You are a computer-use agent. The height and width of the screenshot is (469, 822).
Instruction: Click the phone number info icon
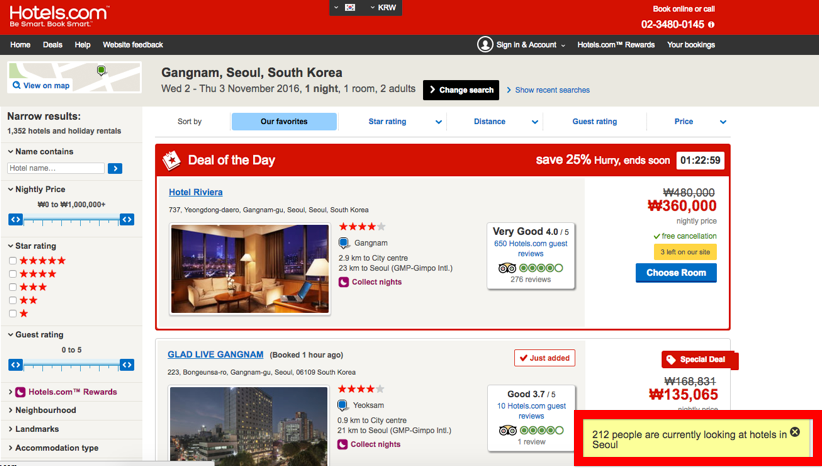[x=711, y=25]
